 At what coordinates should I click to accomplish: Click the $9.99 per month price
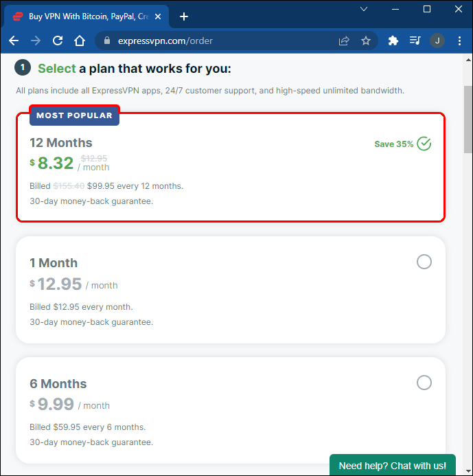pyautogui.click(x=69, y=405)
